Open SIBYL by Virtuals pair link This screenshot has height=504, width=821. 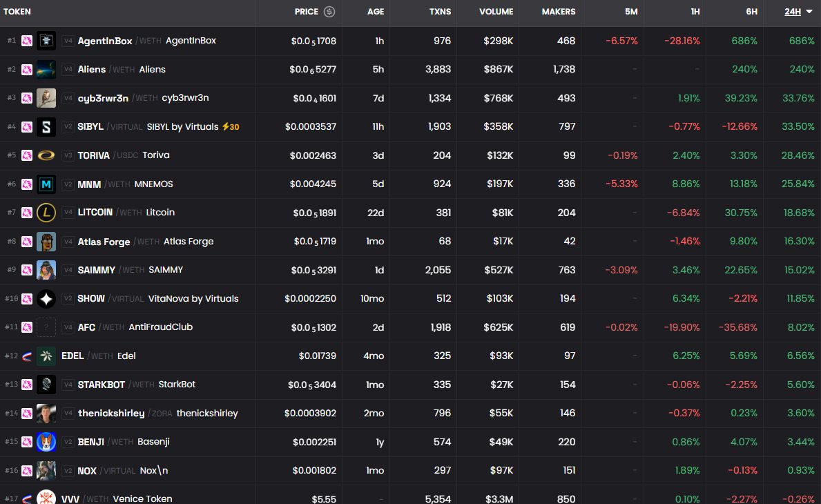(148, 126)
